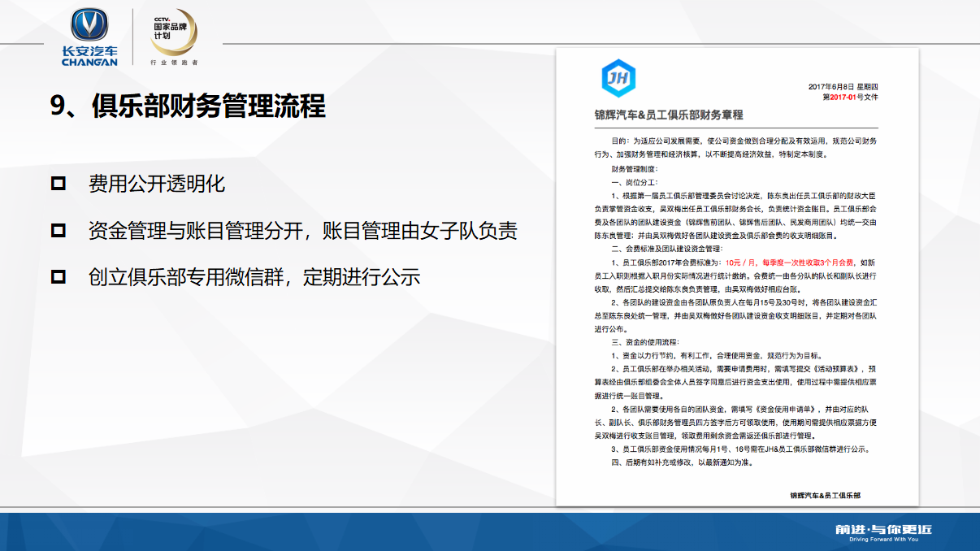Click the blue hexagon JH logo
This screenshot has height=551, width=980.
tap(617, 78)
